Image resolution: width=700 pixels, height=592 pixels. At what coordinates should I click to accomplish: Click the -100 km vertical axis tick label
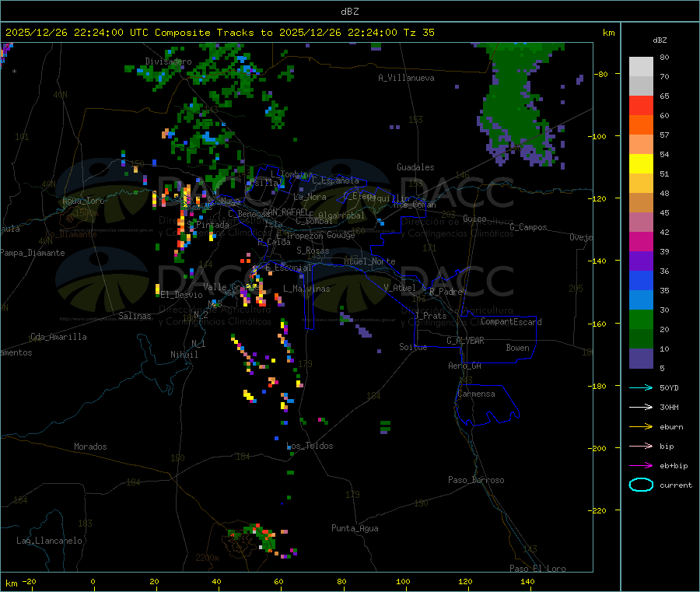click(598, 136)
